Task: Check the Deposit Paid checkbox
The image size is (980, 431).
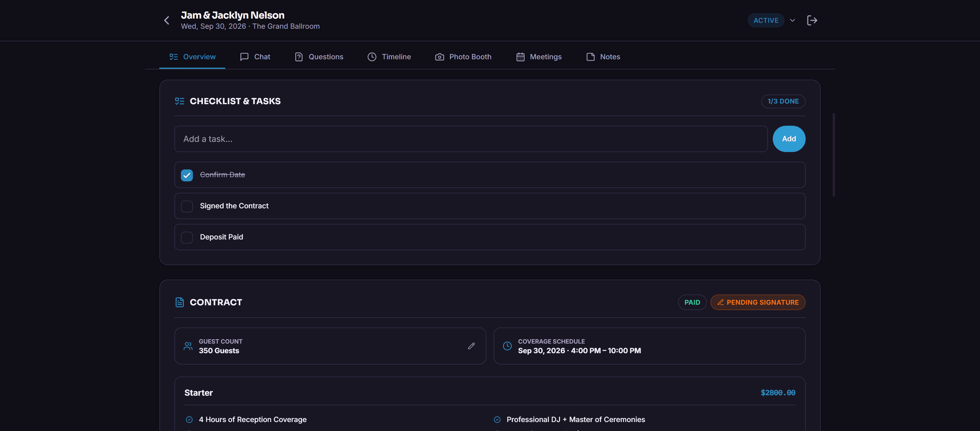Action: tap(187, 238)
